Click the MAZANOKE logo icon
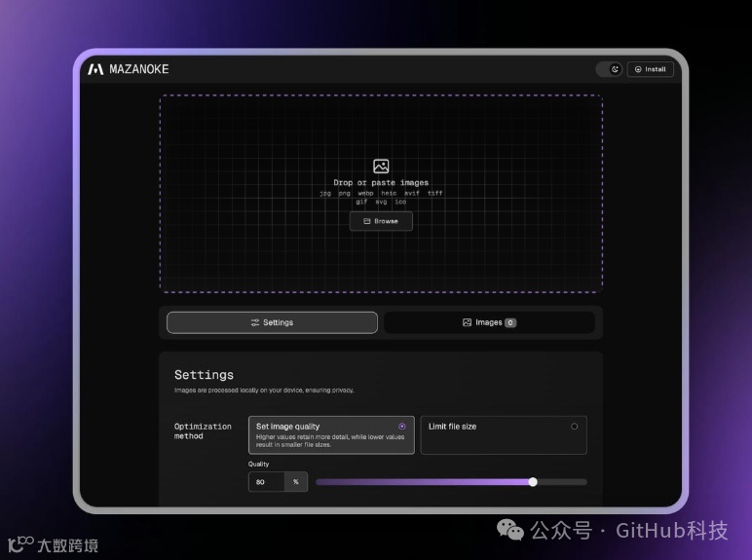Screen dimensions: 752x560 [x=95, y=69]
